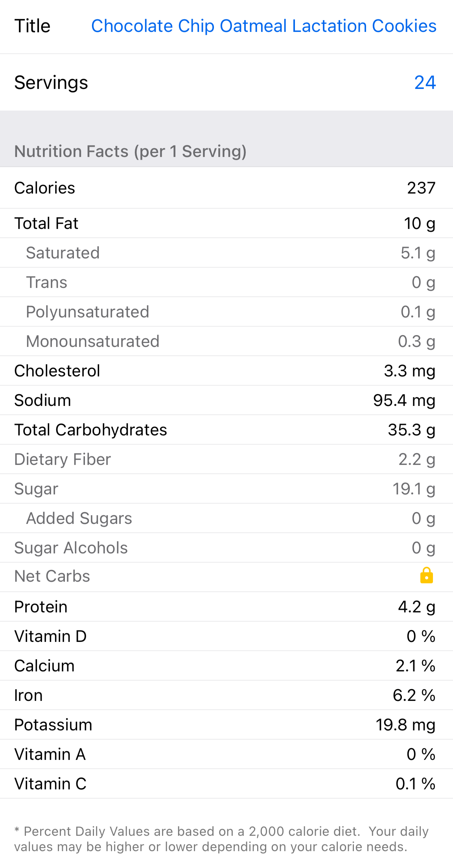Change the servings value 24
Image resolution: width=453 pixels, height=868 pixels.
point(425,83)
